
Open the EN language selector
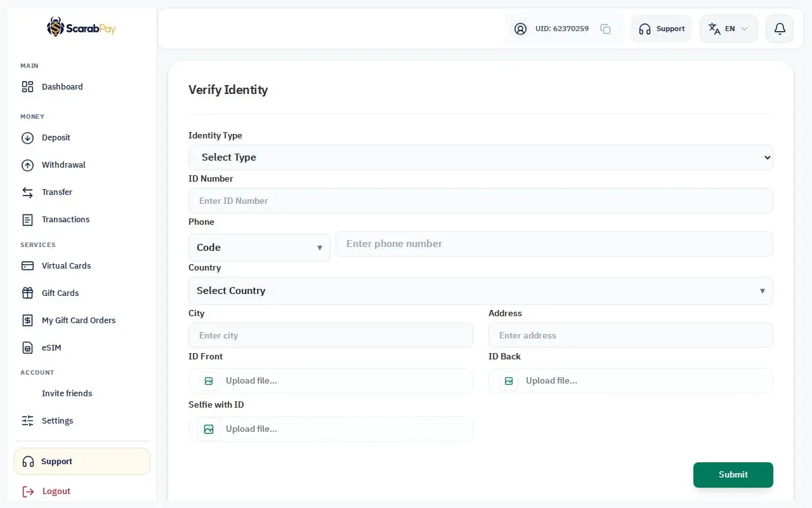click(x=729, y=29)
